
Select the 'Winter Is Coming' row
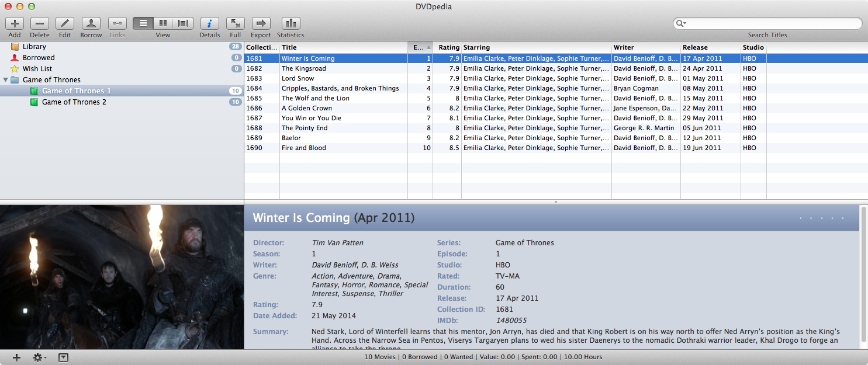coord(556,58)
